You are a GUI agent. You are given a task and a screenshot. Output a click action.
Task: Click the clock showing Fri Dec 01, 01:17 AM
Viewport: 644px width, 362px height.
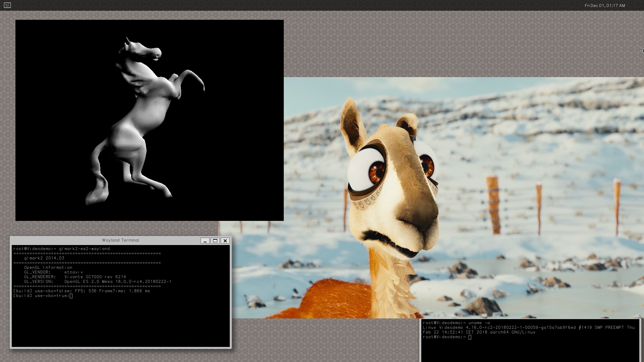point(605,6)
